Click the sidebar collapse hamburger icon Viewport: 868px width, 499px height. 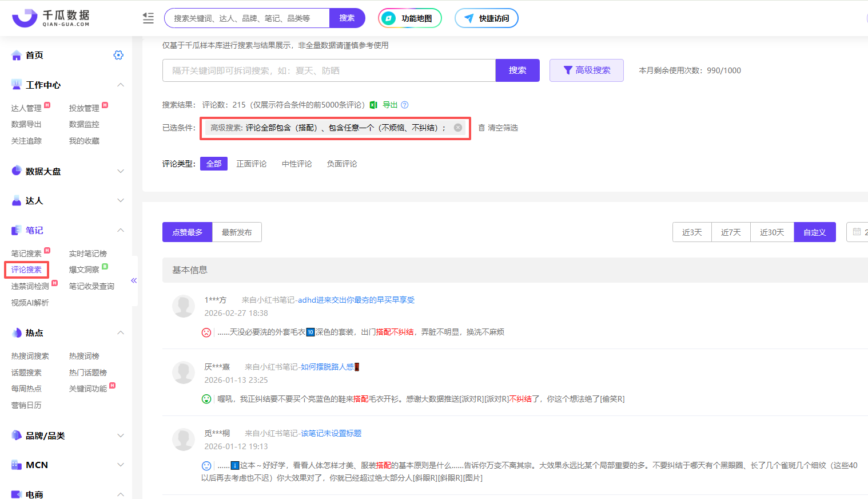click(148, 18)
